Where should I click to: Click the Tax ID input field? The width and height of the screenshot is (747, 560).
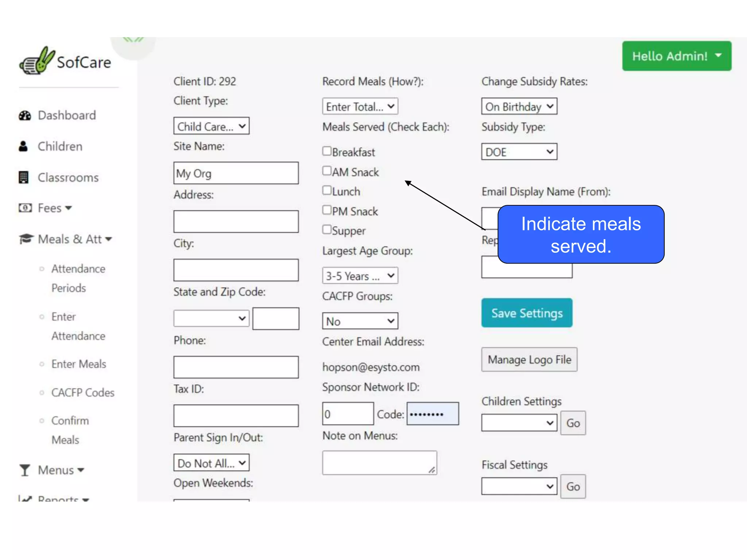(236, 416)
